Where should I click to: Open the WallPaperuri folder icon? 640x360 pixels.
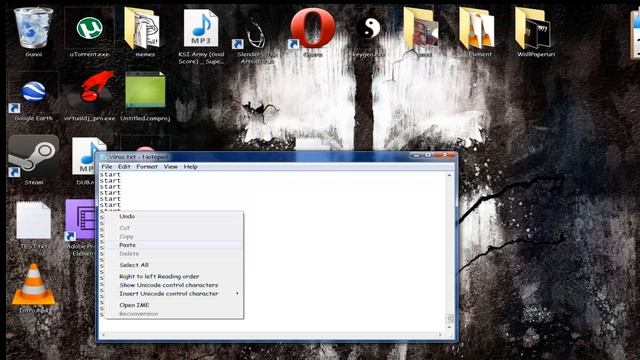pos(533,28)
